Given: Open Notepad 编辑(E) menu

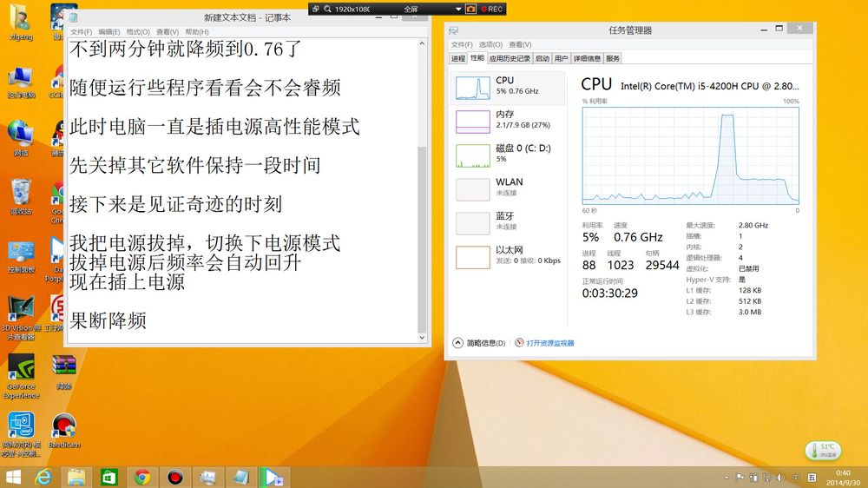Looking at the screenshot, I should (109, 31).
